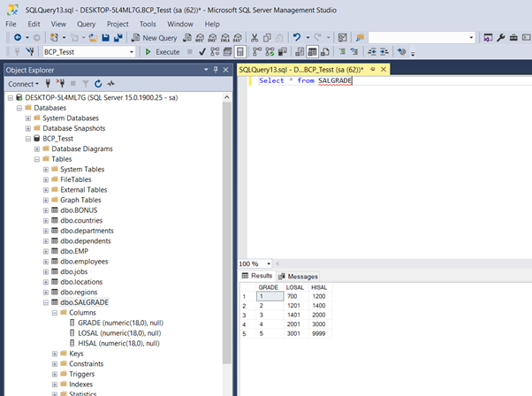Click the Save All icon
The image size is (532, 396).
[x=118, y=37]
